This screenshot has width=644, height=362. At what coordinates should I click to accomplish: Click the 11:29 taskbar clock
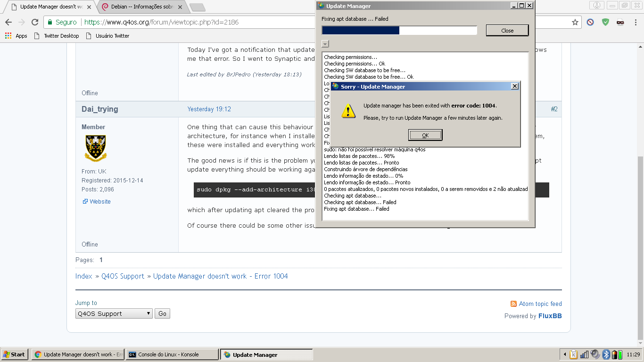click(x=634, y=354)
